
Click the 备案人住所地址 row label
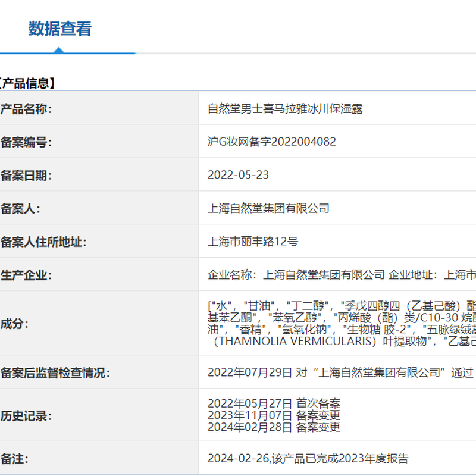pos(43,242)
